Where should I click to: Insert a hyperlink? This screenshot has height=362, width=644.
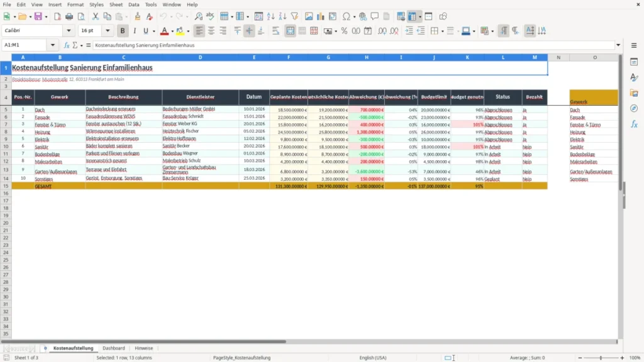363,16
